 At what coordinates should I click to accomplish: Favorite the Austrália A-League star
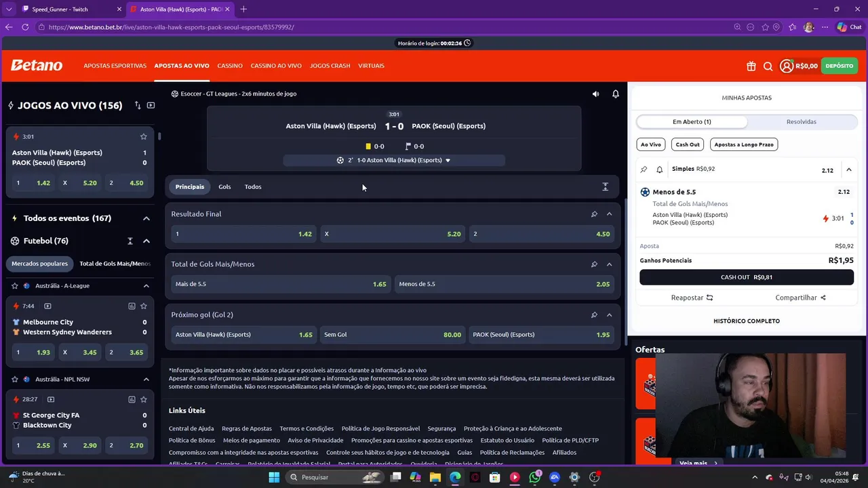(15, 286)
